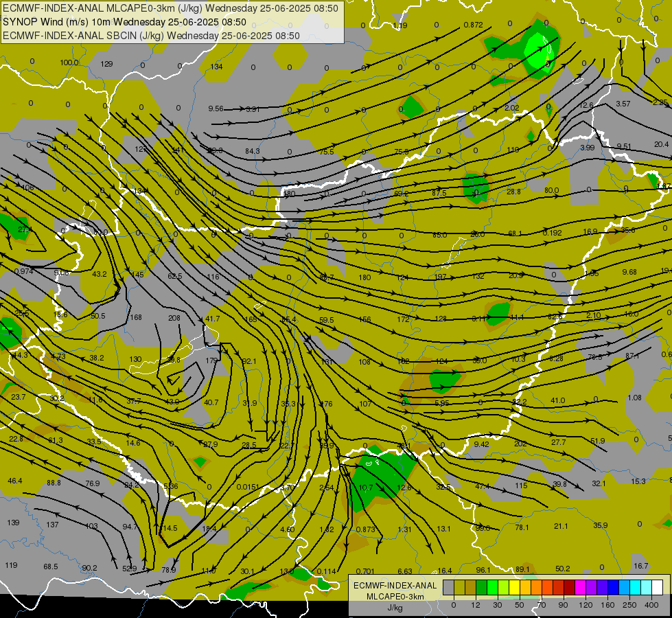Click the legend title 'ECMWF-INDEX-ANAL'

(x=395, y=586)
